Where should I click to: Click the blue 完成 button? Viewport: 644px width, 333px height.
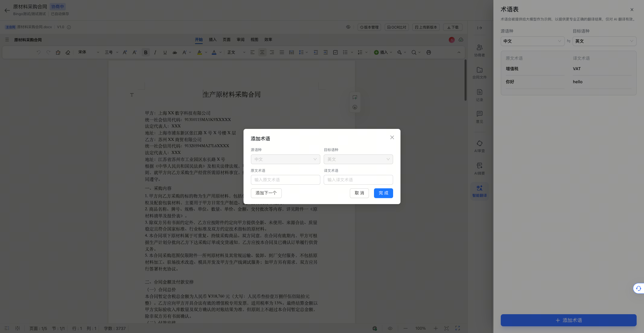pyautogui.click(x=383, y=193)
